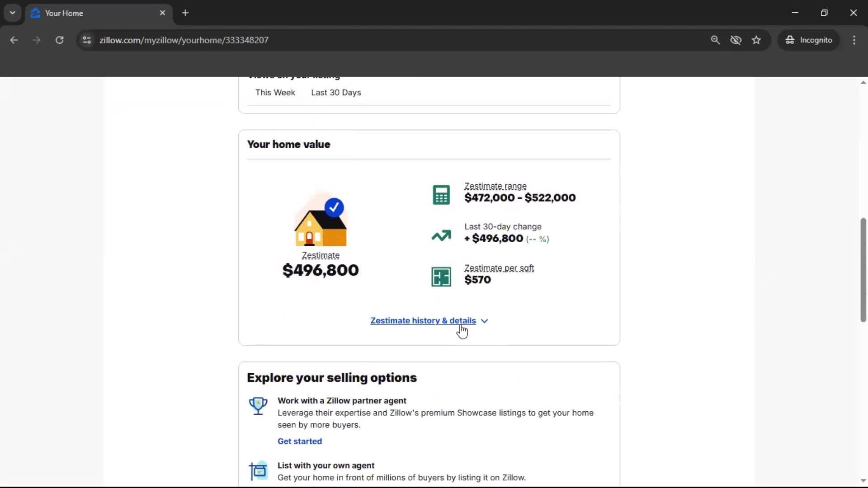868x488 pixels.
Task: Open the tab search dropdown
Action: 12,13
